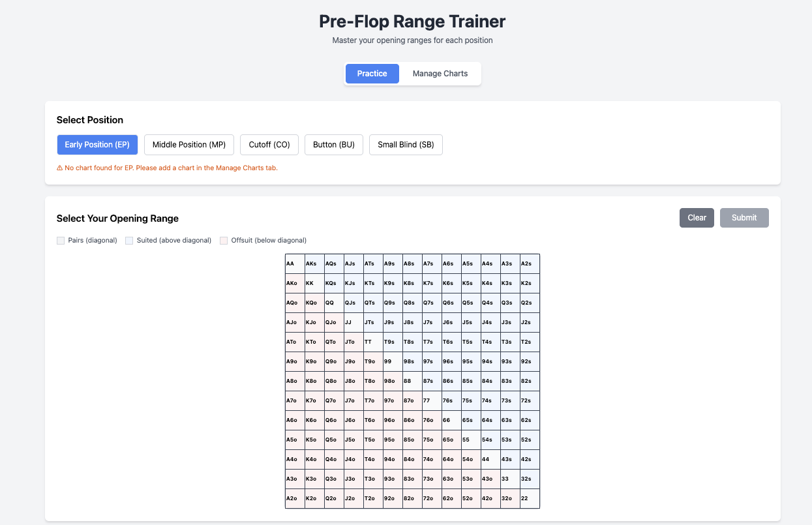Screen dimensions: 812x525
Task: Select the JTs hand cell
Action: coord(374,323)
